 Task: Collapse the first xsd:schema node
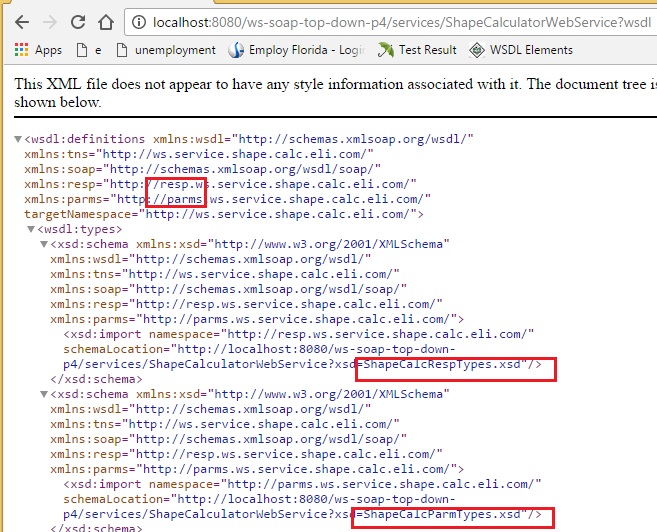tap(44, 244)
